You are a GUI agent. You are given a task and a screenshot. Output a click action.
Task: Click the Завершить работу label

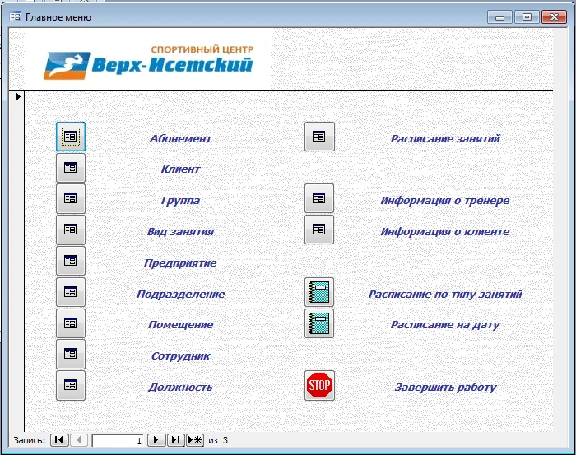click(x=445, y=387)
